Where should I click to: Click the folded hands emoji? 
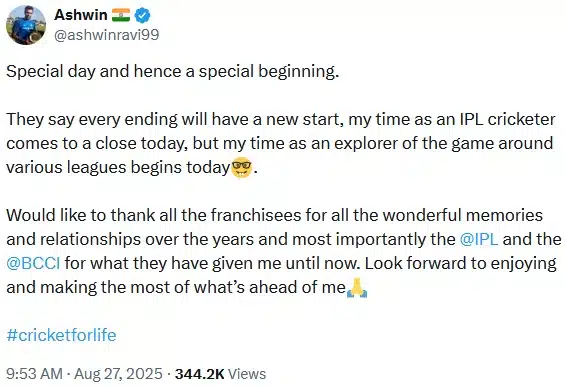(x=357, y=288)
